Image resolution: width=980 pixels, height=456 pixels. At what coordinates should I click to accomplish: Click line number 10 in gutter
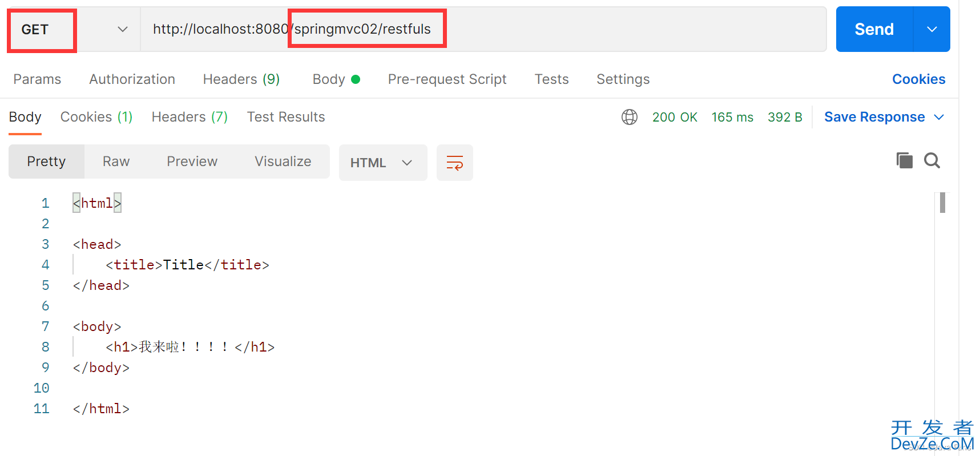pyautogui.click(x=41, y=388)
